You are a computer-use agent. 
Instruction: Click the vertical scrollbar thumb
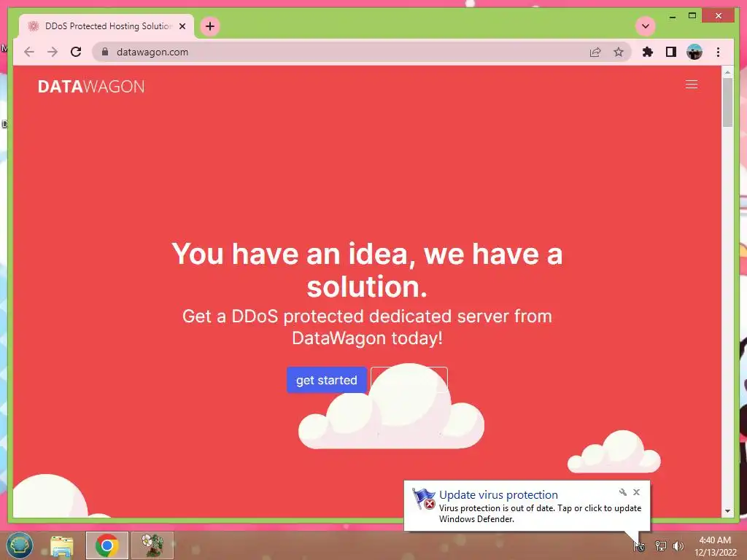[x=727, y=102]
